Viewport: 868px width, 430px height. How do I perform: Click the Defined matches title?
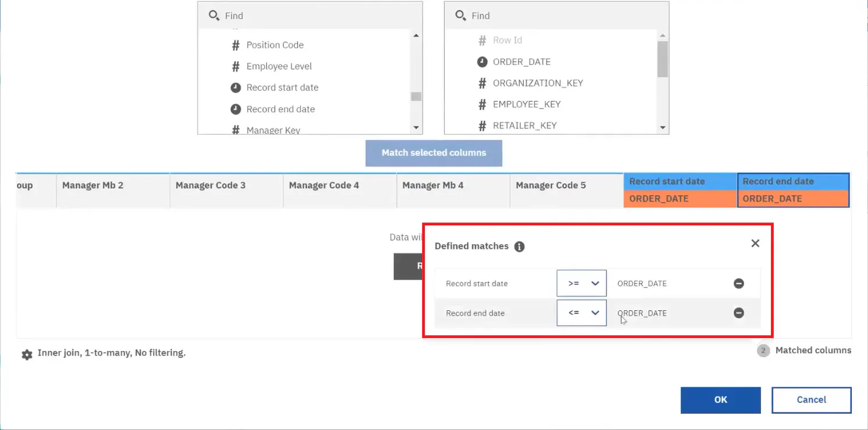471,246
